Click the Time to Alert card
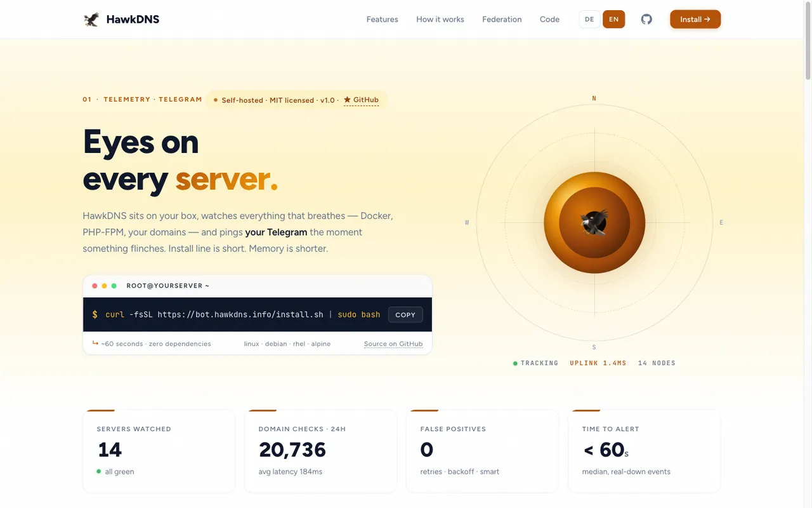 coord(645,451)
